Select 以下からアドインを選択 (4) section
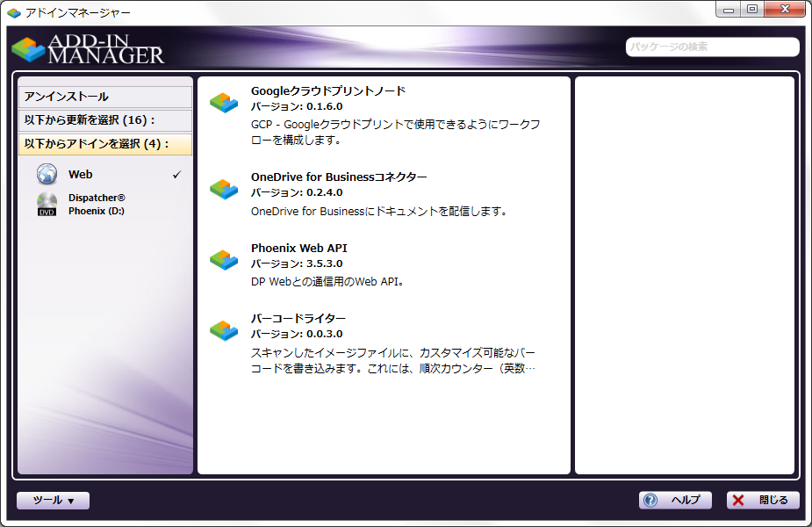812x527 pixels. [105, 144]
